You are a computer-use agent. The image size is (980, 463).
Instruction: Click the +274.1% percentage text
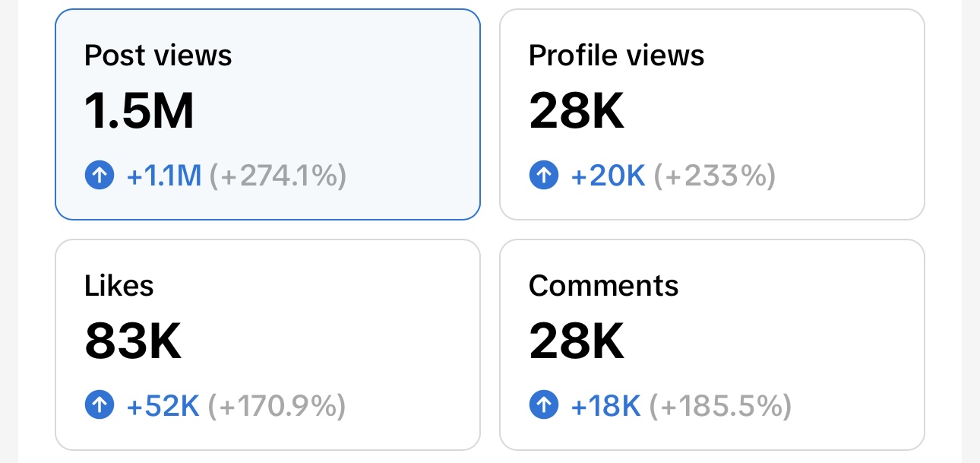(278, 176)
